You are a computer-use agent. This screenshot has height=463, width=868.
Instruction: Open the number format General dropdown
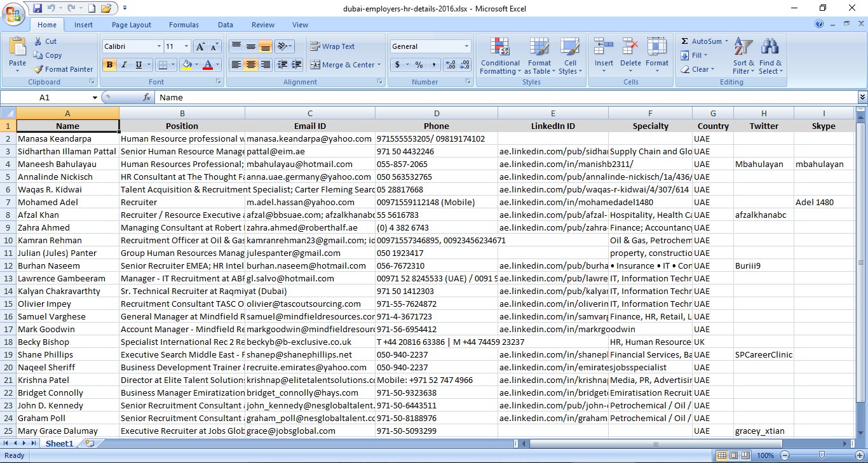click(x=466, y=46)
